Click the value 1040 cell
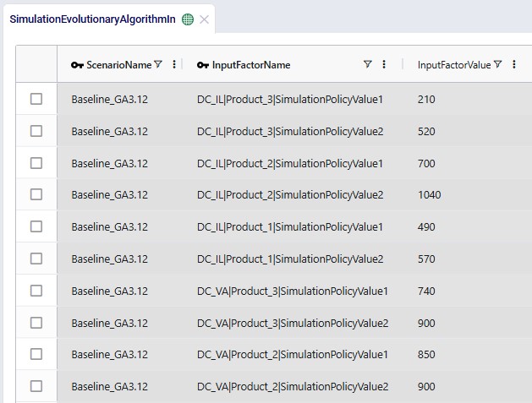The width and height of the screenshot is (532, 403). coord(429,195)
